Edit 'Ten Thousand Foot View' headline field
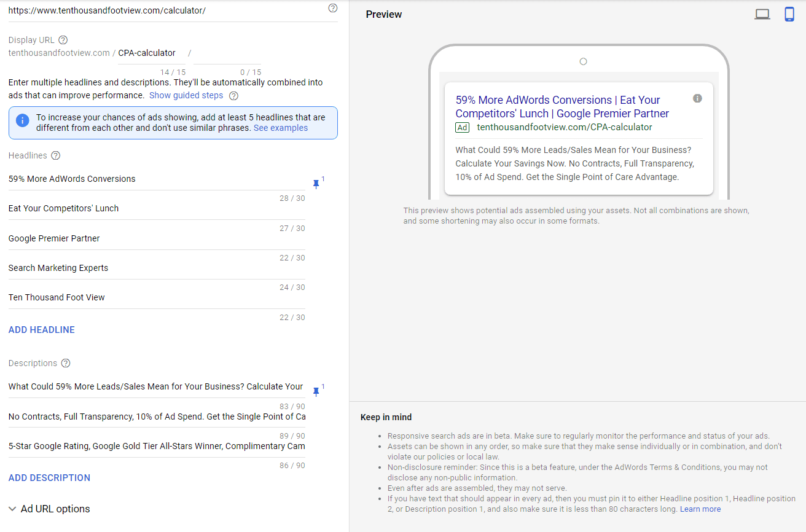The width and height of the screenshot is (806, 532). [157, 297]
